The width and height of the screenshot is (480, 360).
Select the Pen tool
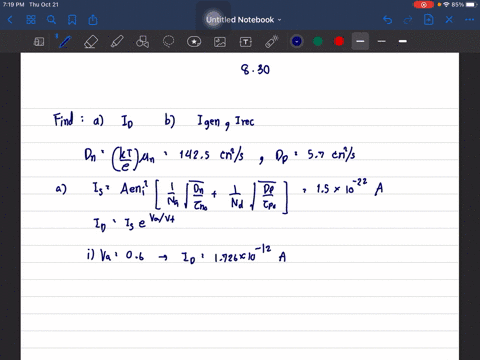[65, 42]
